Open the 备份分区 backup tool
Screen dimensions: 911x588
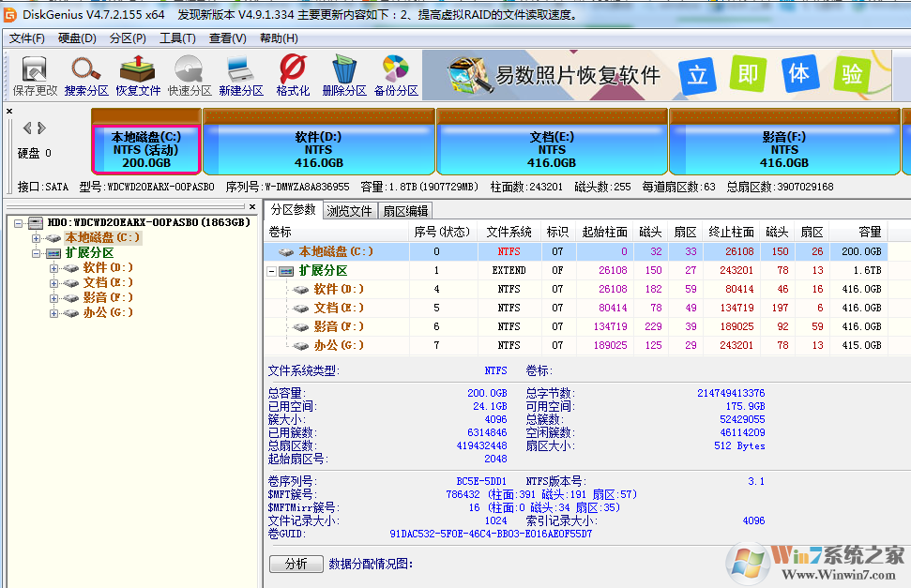pos(394,74)
